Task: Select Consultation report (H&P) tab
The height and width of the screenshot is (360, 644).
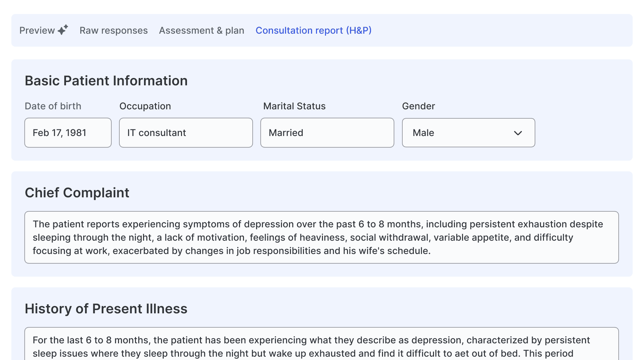Action: point(313,30)
